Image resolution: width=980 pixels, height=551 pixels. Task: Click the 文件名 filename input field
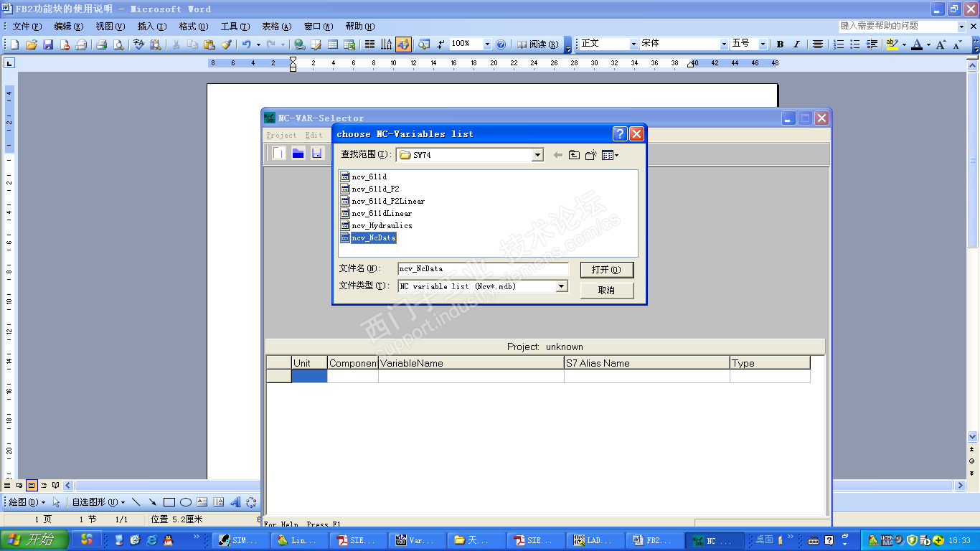click(x=484, y=269)
